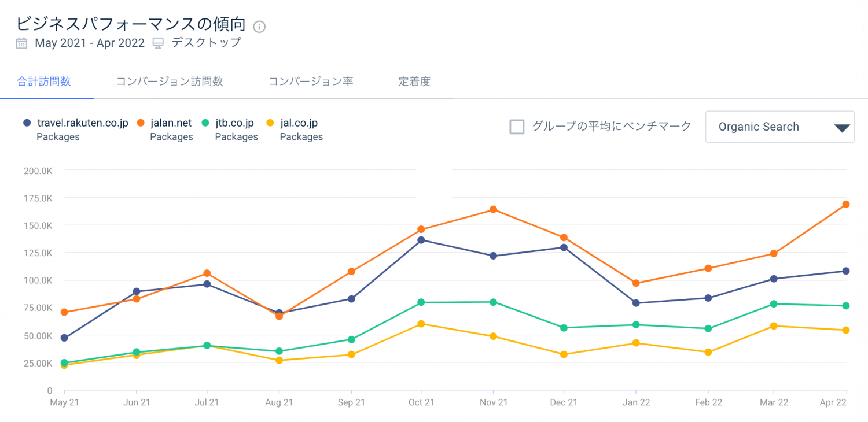Click the Oct 21 axis label on the chart
The width and height of the screenshot is (868, 422).
click(x=421, y=402)
